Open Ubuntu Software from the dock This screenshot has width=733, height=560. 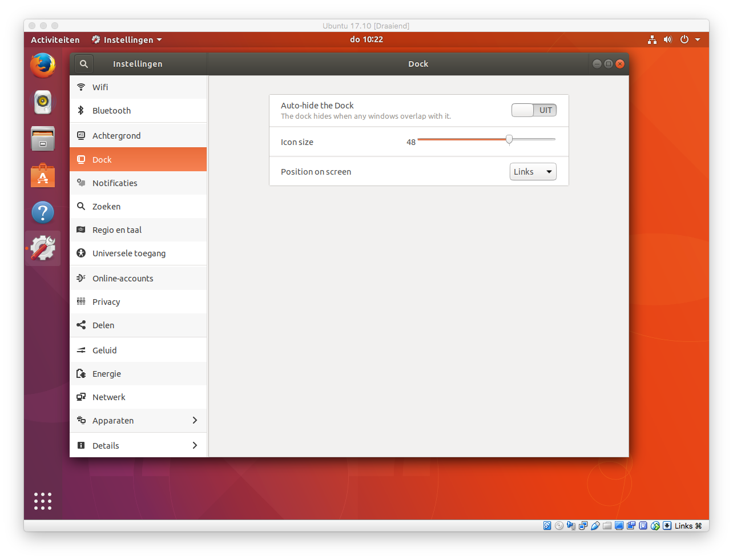43,176
